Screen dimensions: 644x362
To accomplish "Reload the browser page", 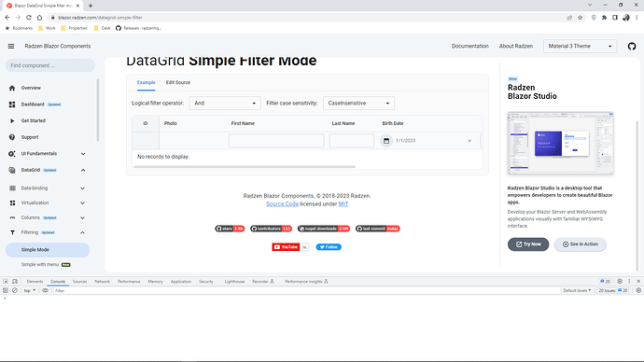I will (29, 18).
